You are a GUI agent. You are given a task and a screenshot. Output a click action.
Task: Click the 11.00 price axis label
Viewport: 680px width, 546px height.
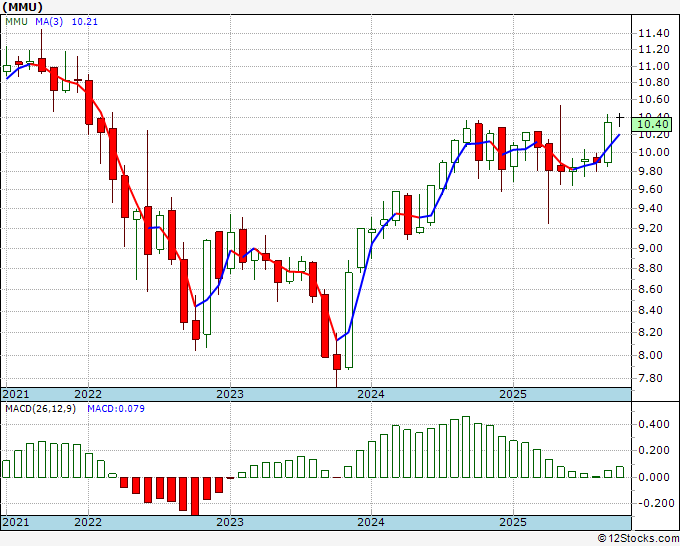point(654,66)
